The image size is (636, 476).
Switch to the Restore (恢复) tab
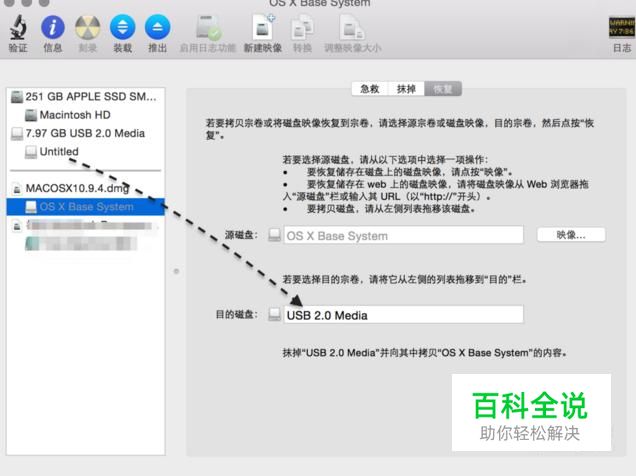[x=443, y=89]
